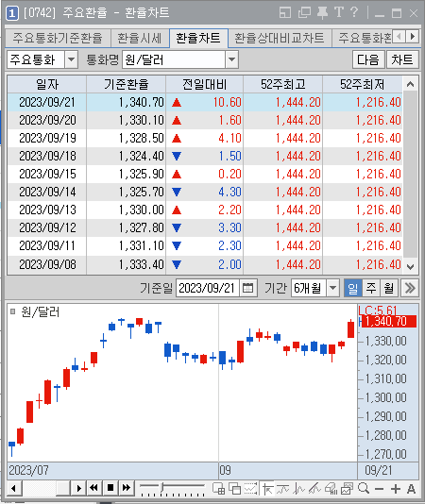This screenshot has height=504, width=425.
Task: Click the chart fast-forward playback button
Action: coord(127,488)
